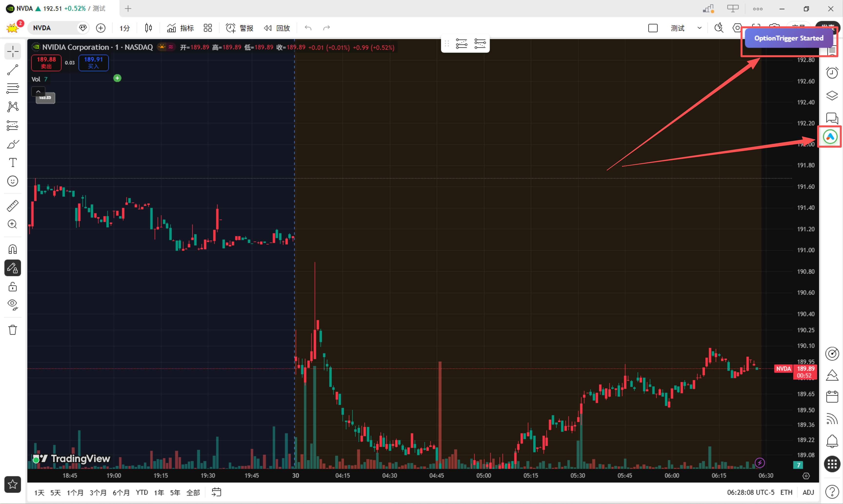Select the 3个月 time range

coord(98,493)
